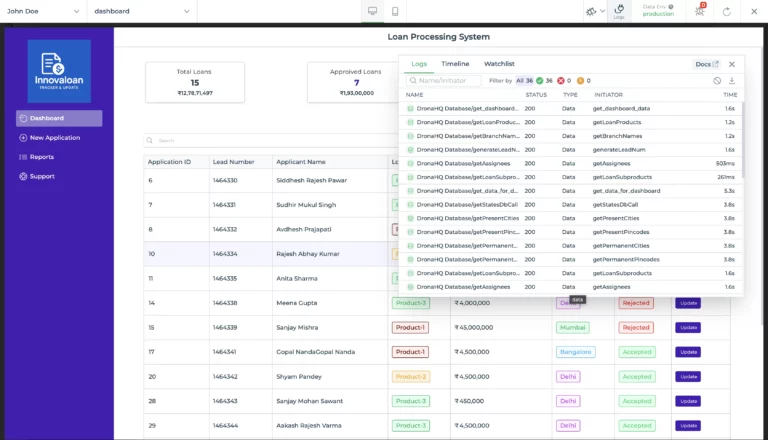
Task: Open the Logs debugger icon
Action: (618, 11)
